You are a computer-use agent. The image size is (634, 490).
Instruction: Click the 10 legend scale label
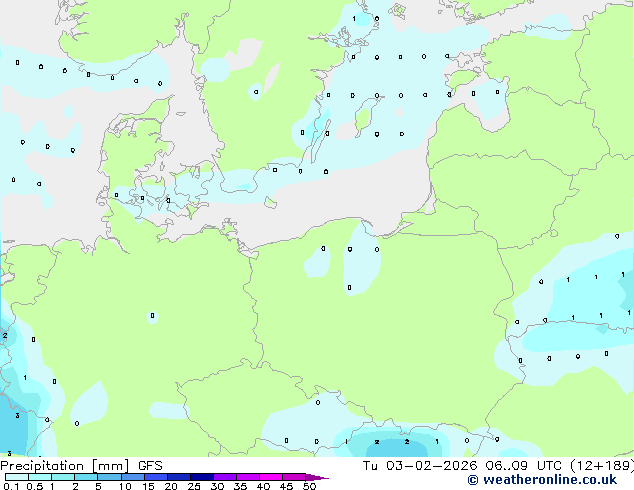125,486
